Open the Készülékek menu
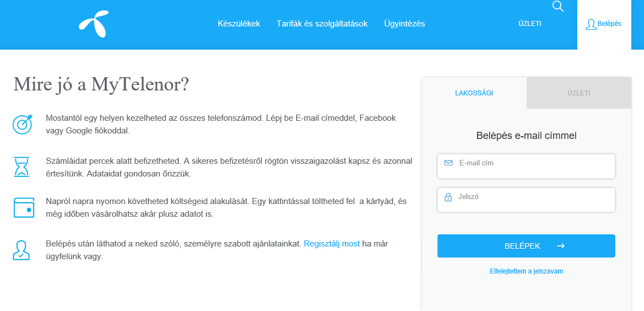644x311 pixels. (x=239, y=24)
